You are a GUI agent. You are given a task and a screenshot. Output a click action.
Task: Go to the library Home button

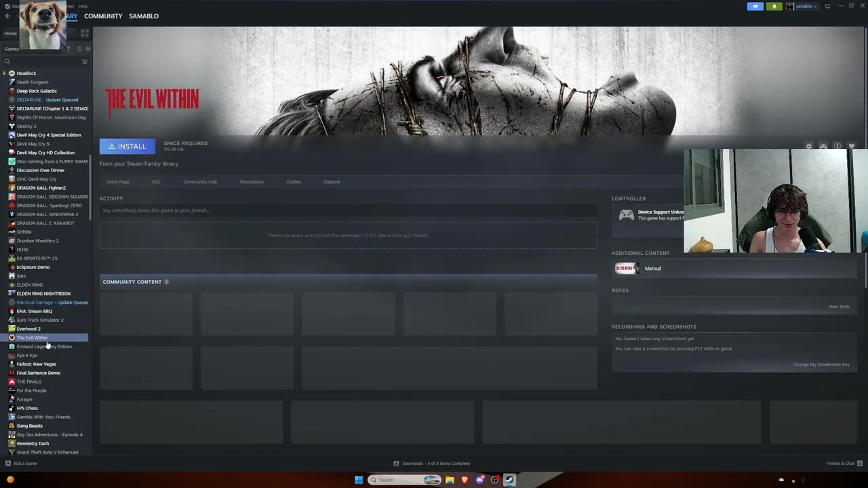tap(10, 33)
